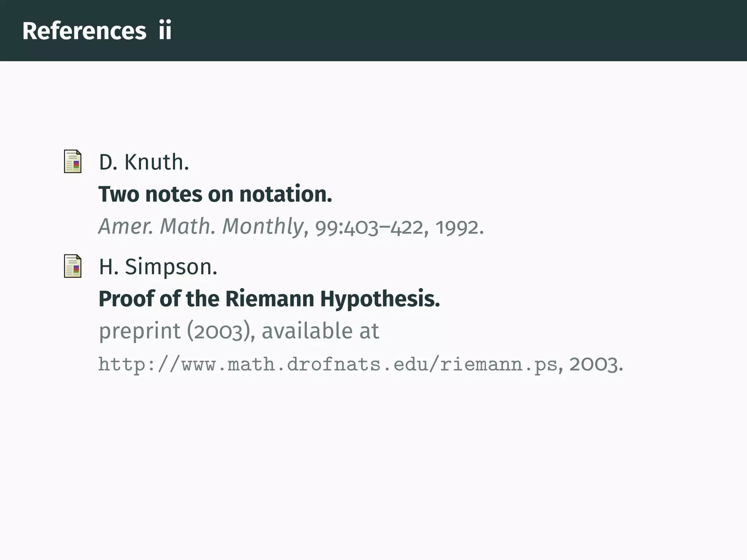Click the word "Monthly" in the journal name

pos(263,226)
